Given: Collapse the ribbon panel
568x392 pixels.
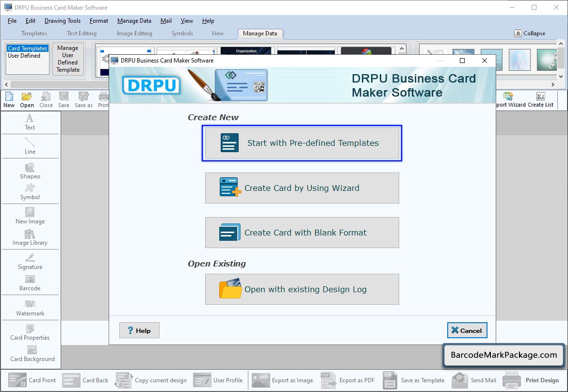Looking at the screenshot, I should pyautogui.click(x=530, y=33).
